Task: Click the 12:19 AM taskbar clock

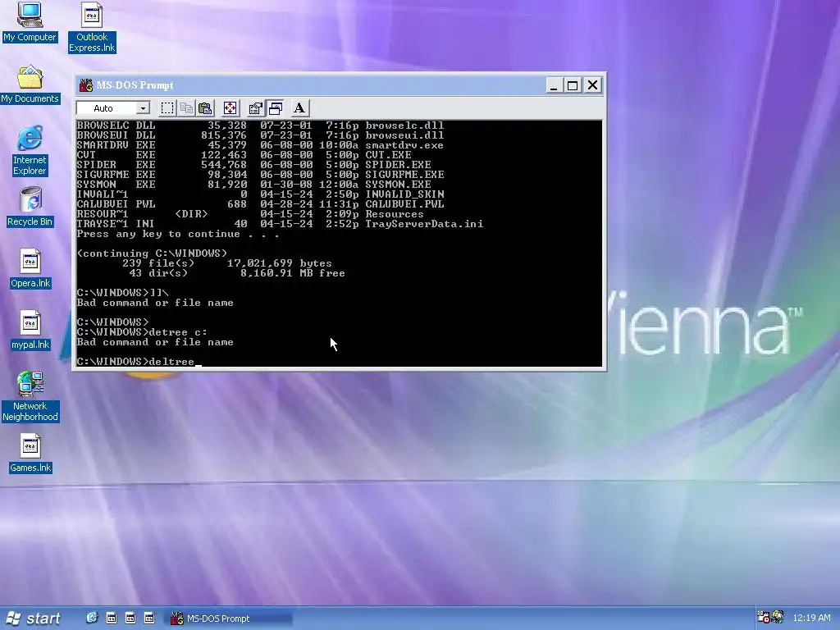Action: [x=811, y=618]
